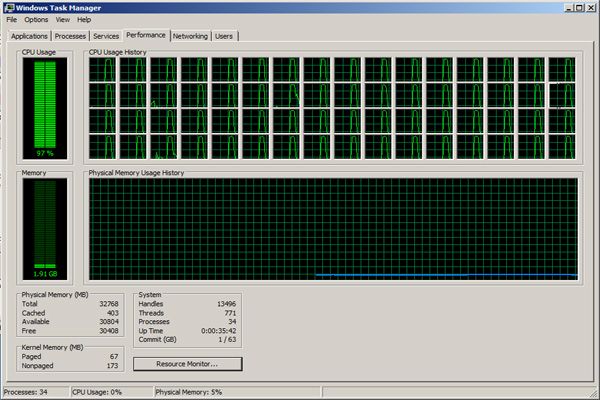The height and width of the screenshot is (400, 600).
Task: Click the System Processes value 34
Action: click(x=232, y=322)
